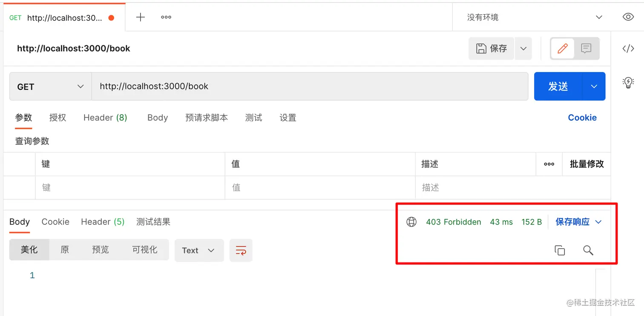Open the 设置 settings tab
This screenshot has width=644, height=316.
tap(288, 118)
